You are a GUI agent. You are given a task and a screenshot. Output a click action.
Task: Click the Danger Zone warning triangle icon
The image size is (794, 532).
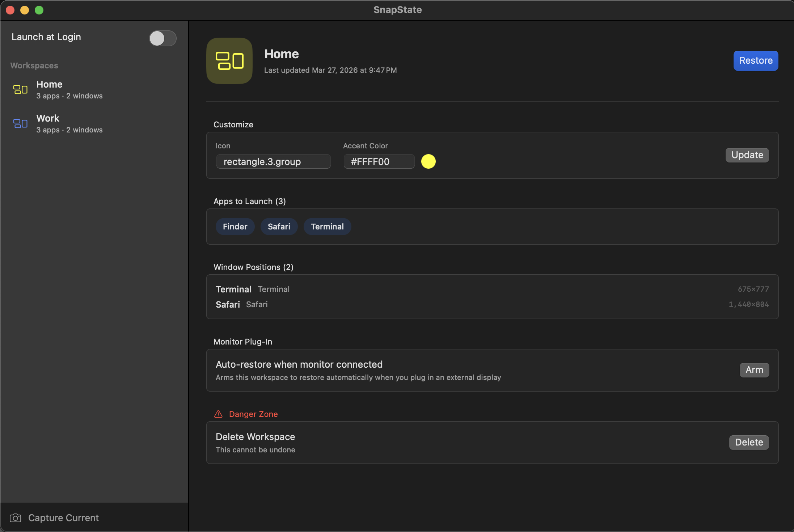click(218, 414)
